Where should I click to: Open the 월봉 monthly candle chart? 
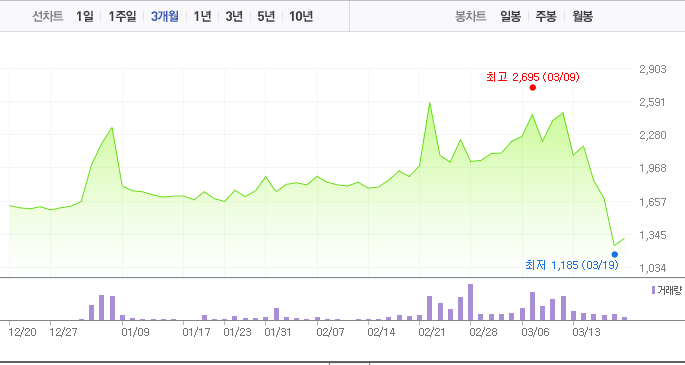(x=583, y=17)
